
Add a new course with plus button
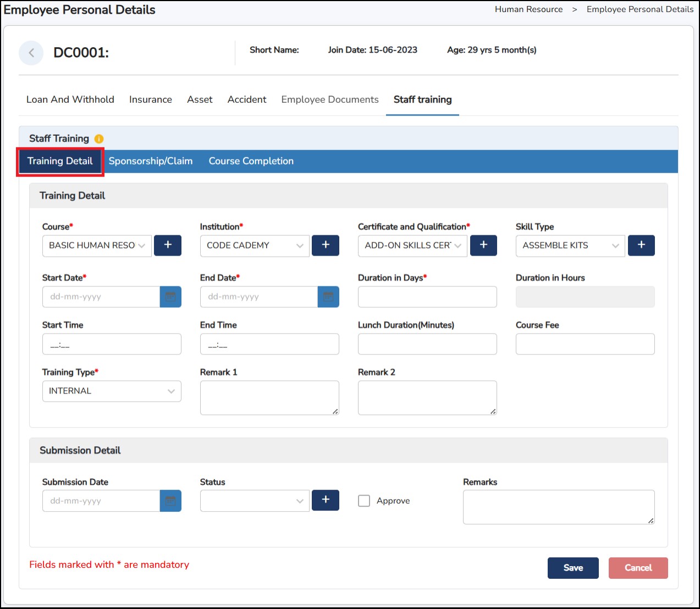(x=168, y=245)
